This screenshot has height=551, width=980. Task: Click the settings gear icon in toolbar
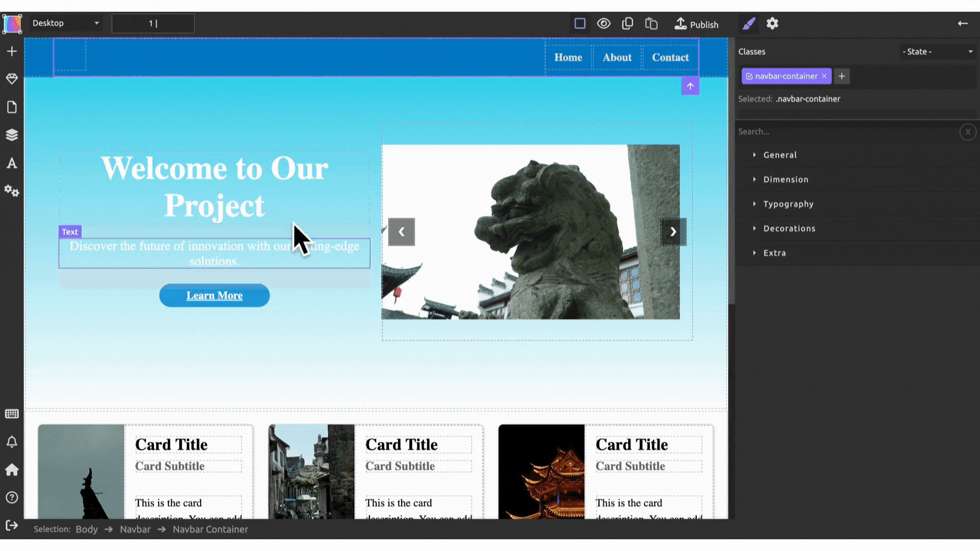coord(772,23)
